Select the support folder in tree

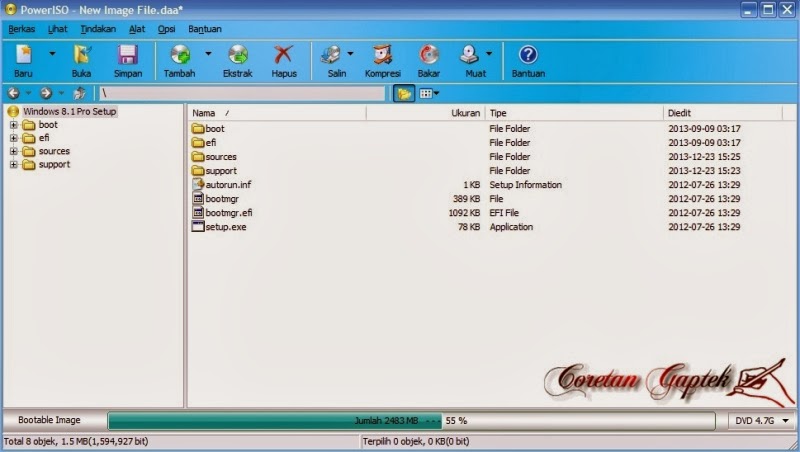[54, 164]
